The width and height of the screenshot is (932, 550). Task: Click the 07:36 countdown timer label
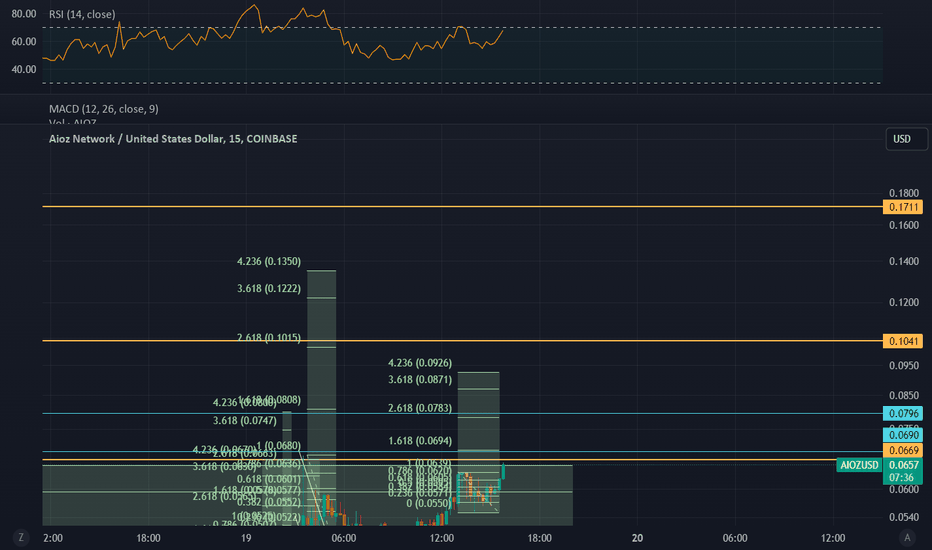point(901,477)
